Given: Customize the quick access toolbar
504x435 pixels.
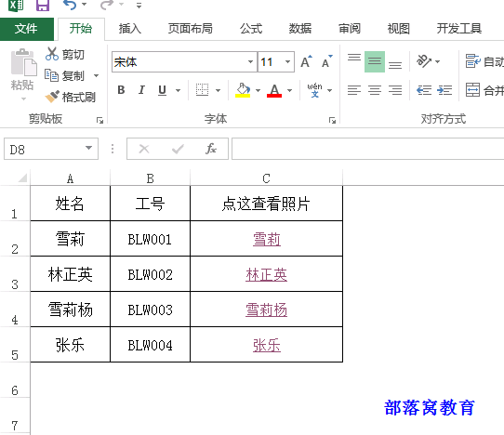Looking at the screenshot, I should point(139,6).
